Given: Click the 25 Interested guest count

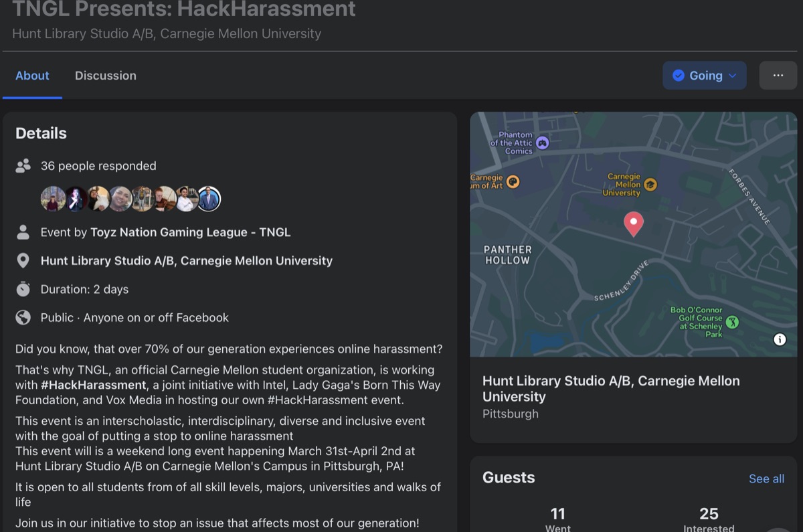Looking at the screenshot, I should tap(709, 521).
